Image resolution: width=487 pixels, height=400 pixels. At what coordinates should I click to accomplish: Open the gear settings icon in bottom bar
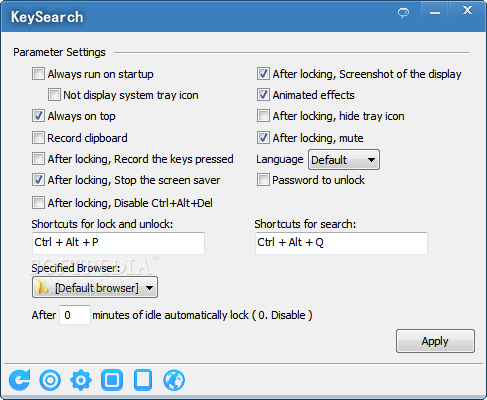pyautogui.click(x=81, y=380)
